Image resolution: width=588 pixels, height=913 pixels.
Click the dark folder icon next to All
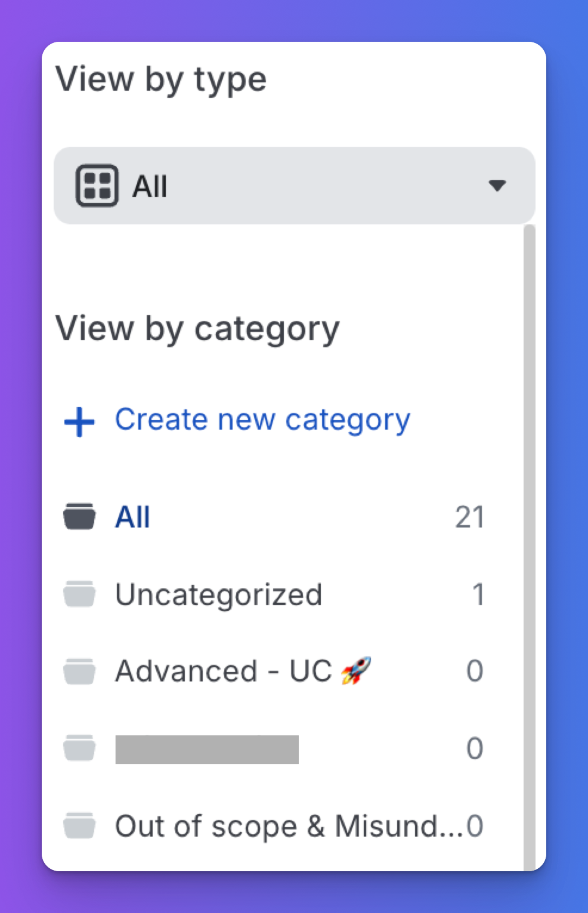coord(79,516)
